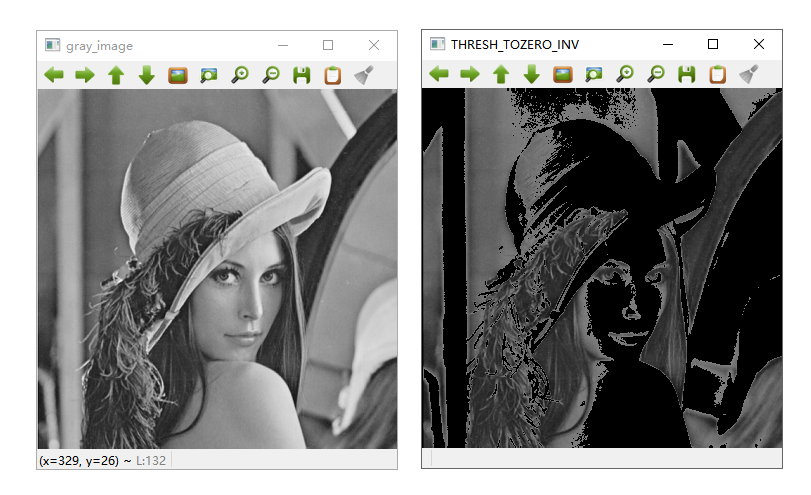811x495 pixels.
Task: Fit image to window in THRESH_TOZERO_INV
Action: tap(594, 74)
